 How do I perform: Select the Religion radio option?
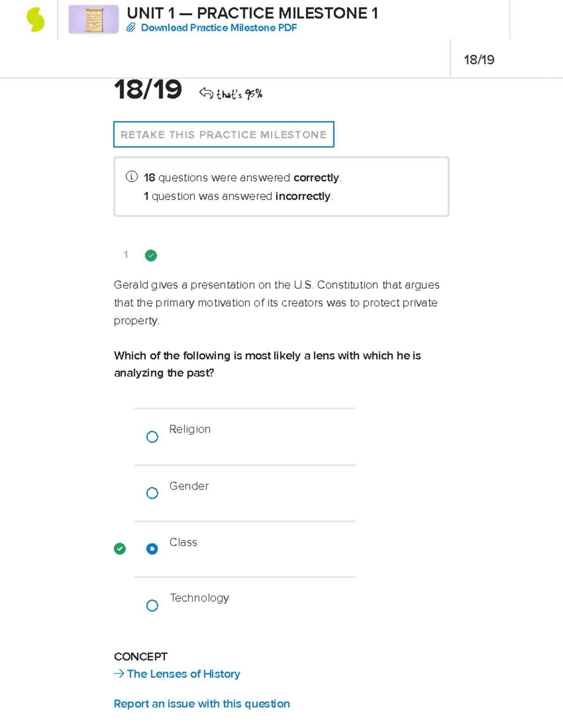coord(152,437)
